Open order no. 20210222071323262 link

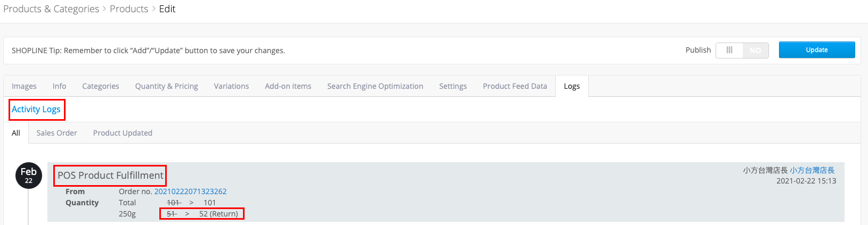[x=190, y=191]
